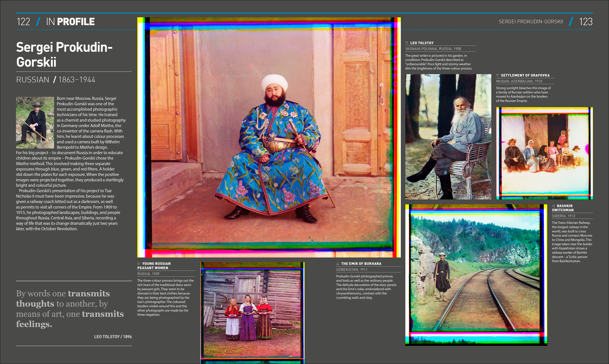Click the triangle marker beside LEO TOLSTOY caption
609x364 pixels.
pos(407,43)
